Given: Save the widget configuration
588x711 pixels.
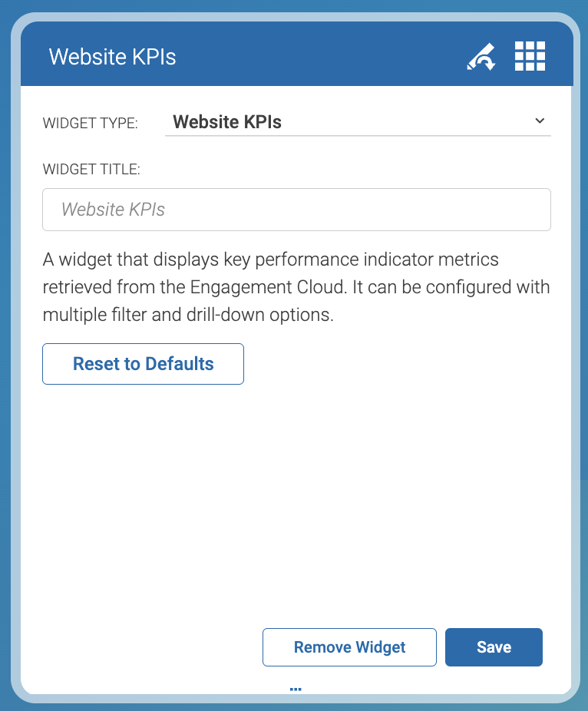Looking at the screenshot, I should coord(494,647).
